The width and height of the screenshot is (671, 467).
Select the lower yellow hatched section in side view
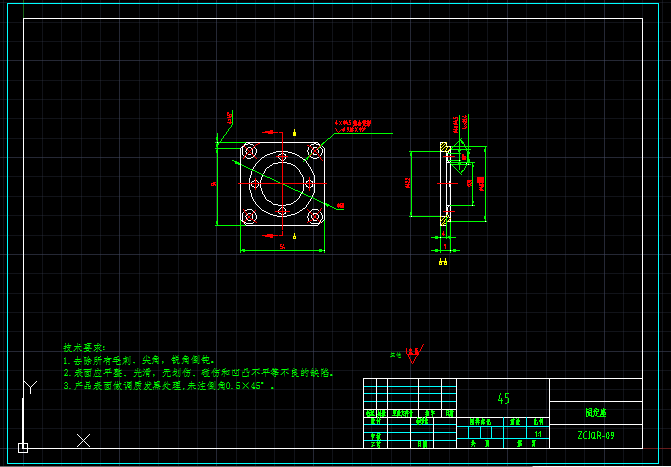pyautogui.click(x=445, y=220)
